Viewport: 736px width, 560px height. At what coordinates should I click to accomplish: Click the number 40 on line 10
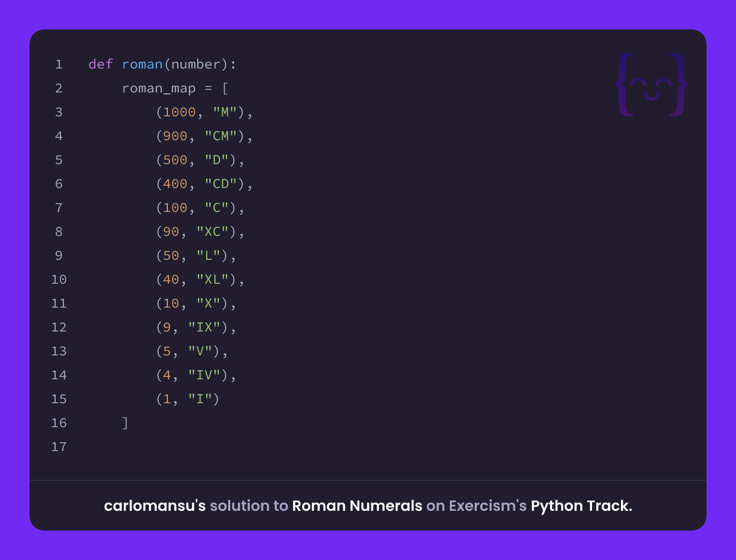[171, 280]
